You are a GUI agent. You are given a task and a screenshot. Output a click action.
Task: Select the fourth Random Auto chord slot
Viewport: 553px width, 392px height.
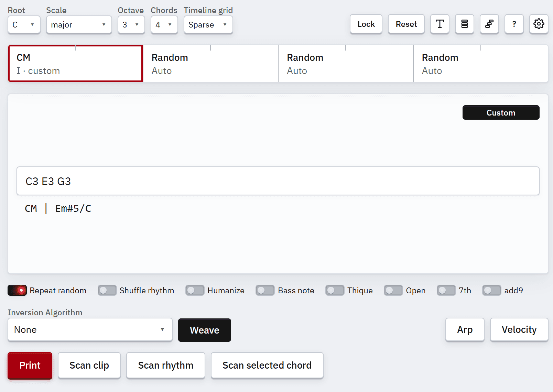pyautogui.click(x=481, y=64)
